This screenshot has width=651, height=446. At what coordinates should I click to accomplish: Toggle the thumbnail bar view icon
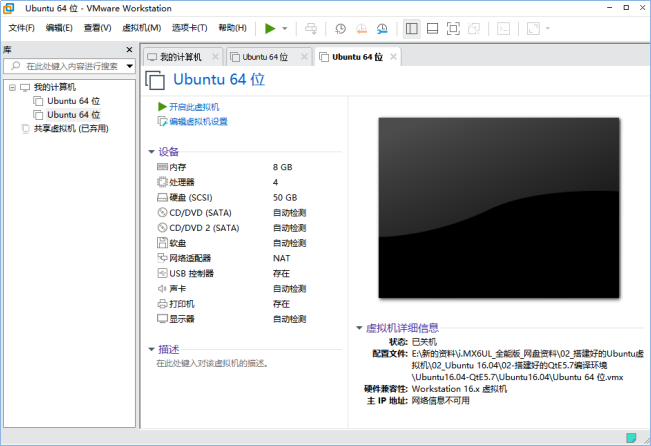click(432, 28)
